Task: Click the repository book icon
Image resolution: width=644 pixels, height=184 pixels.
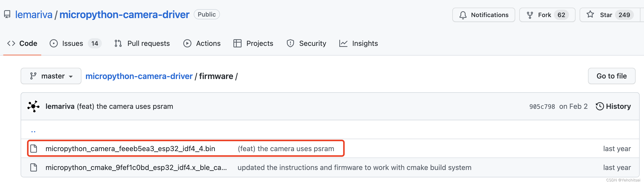Action: (7, 15)
